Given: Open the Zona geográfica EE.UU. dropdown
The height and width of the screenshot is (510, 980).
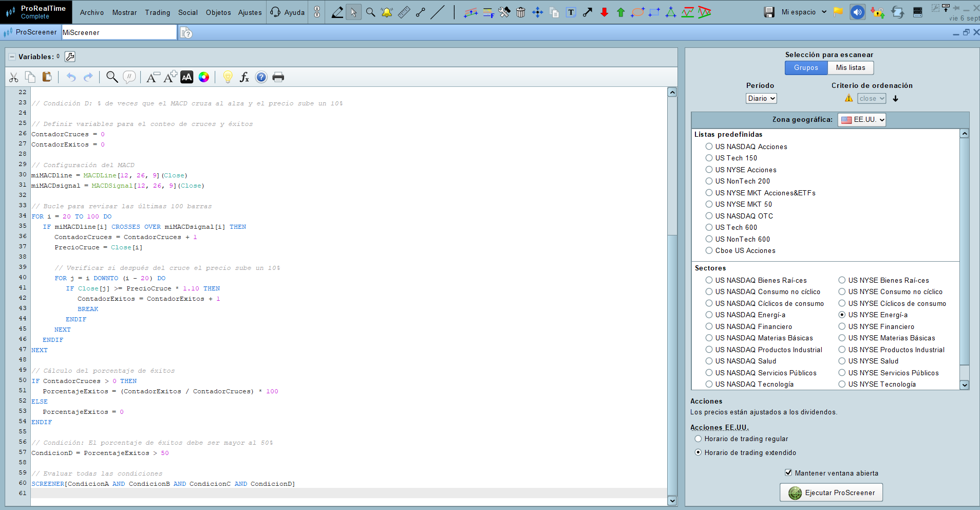Looking at the screenshot, I should click(x=861, y=120).
